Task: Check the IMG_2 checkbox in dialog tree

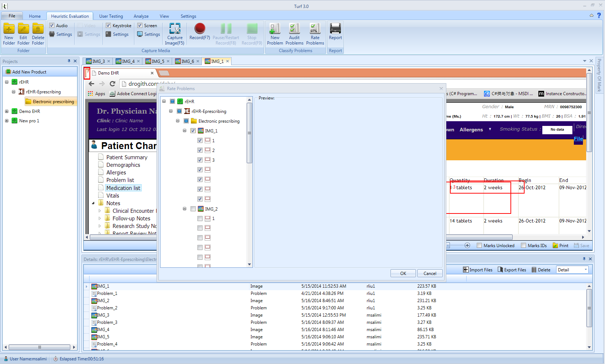Action: pos(193,209)
